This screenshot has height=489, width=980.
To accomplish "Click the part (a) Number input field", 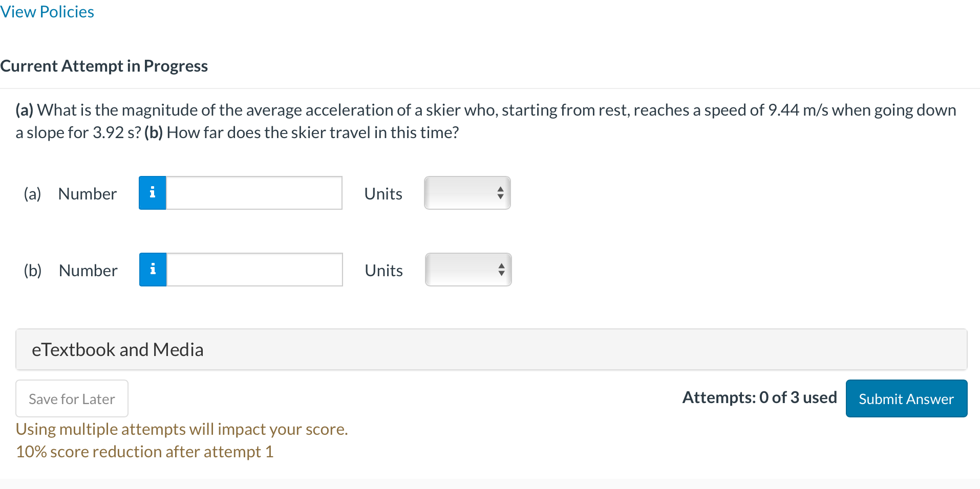I will tap(254, 193).
